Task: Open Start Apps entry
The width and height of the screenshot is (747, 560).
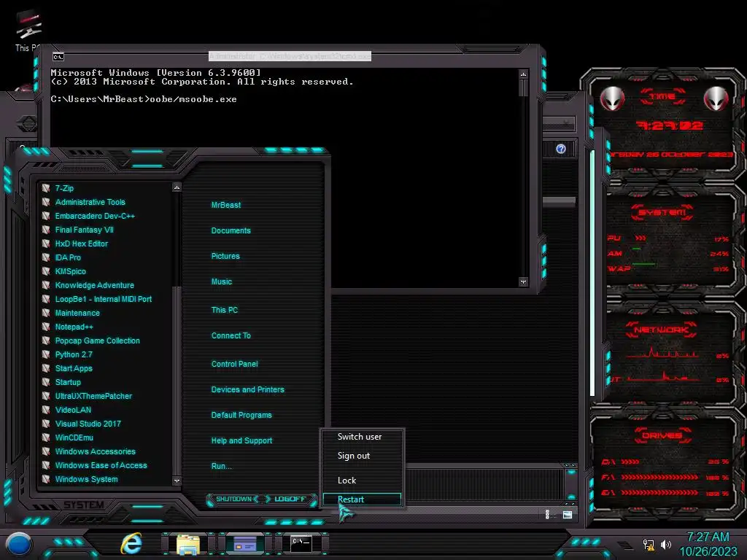Action: pyautogui.click(x=74, y=368)
